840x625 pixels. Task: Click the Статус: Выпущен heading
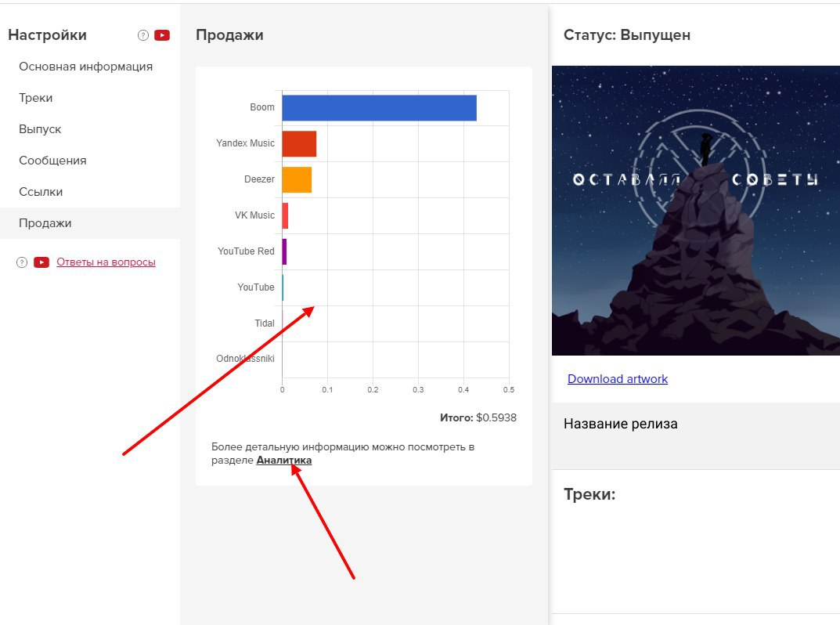[x=627, y=35]
